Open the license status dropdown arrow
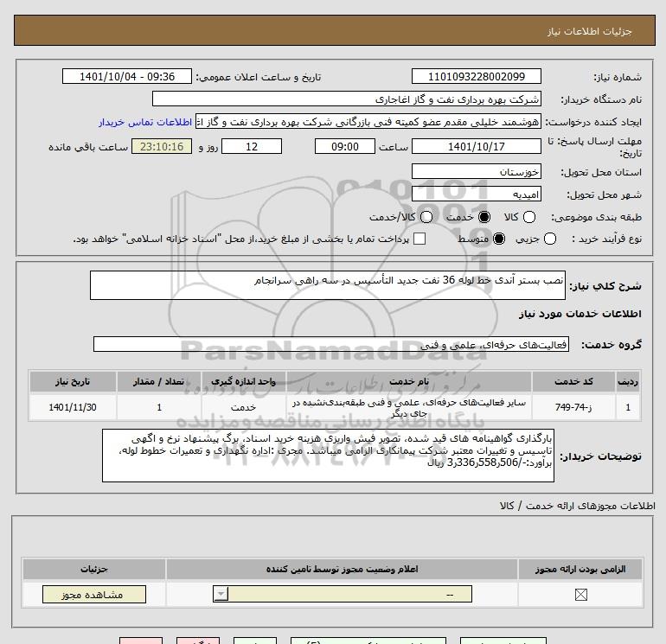The image size is (666, 644). (x=221, y=594)
